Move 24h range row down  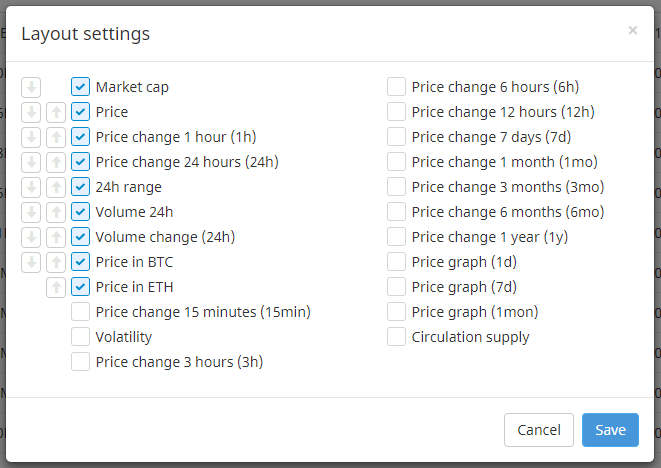[31, 187]
